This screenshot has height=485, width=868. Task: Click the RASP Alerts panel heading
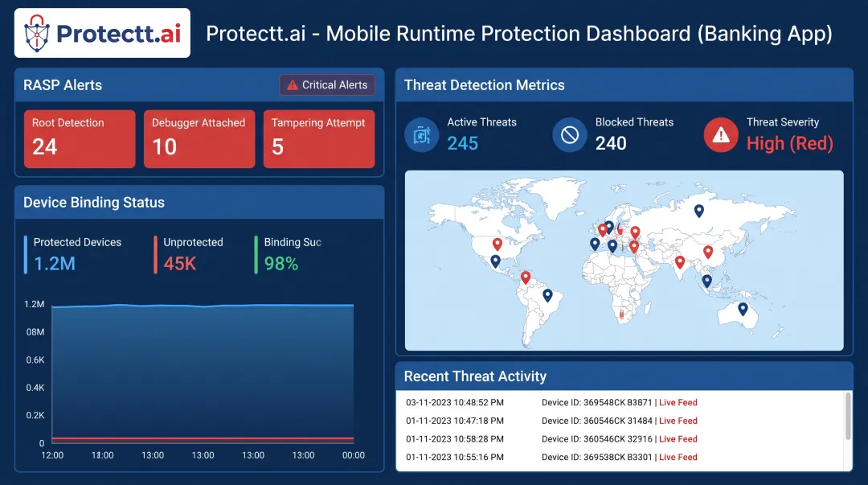pyautogui.click(x=63, y=85)
